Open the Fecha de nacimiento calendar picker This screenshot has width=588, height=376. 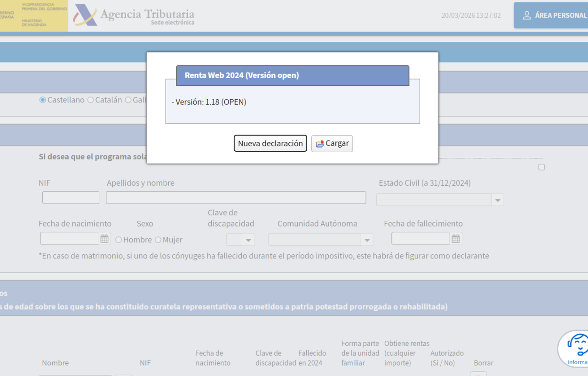pyautogui.click(x=104, y=239)
